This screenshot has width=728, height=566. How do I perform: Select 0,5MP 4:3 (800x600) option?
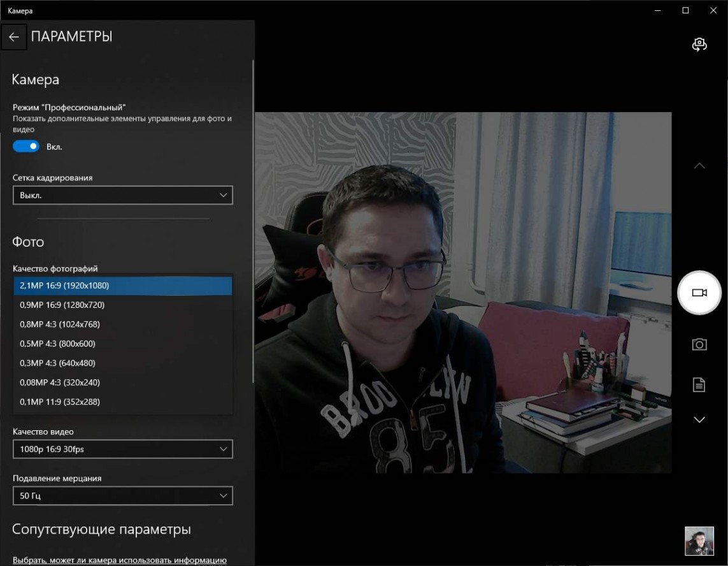tap(122, 344)
